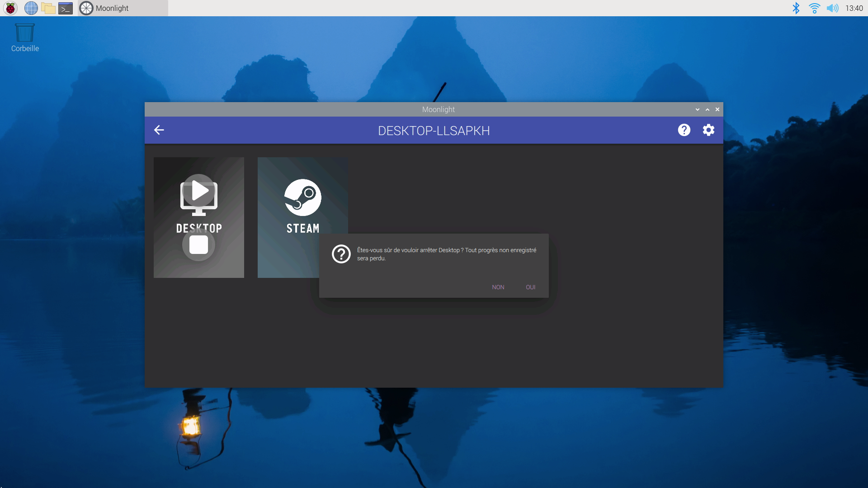Open the file manager from the taskbar

point(48,8)
